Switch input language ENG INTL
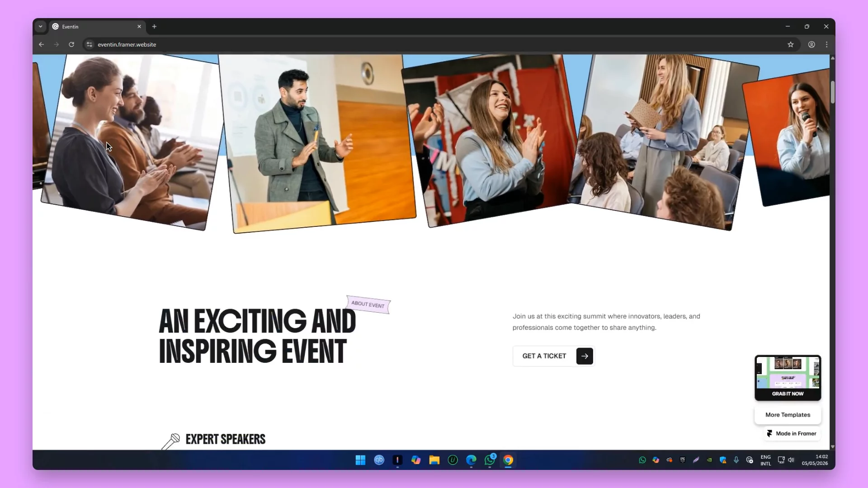The height and width of the screenshot is (488, 868). [x=765, y=460]
